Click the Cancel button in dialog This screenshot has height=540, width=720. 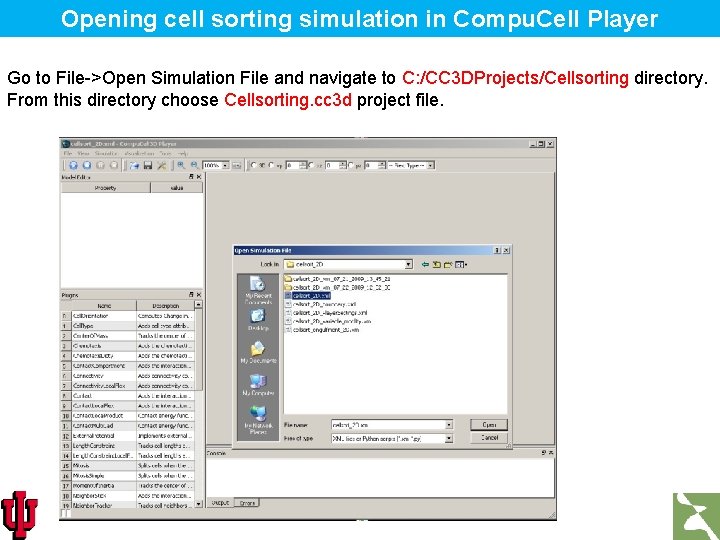point(489,438)
